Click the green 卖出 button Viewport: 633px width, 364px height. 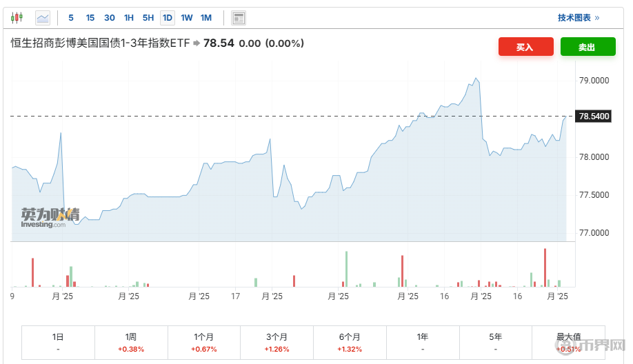pyautogui.click(x=587, y=47)
